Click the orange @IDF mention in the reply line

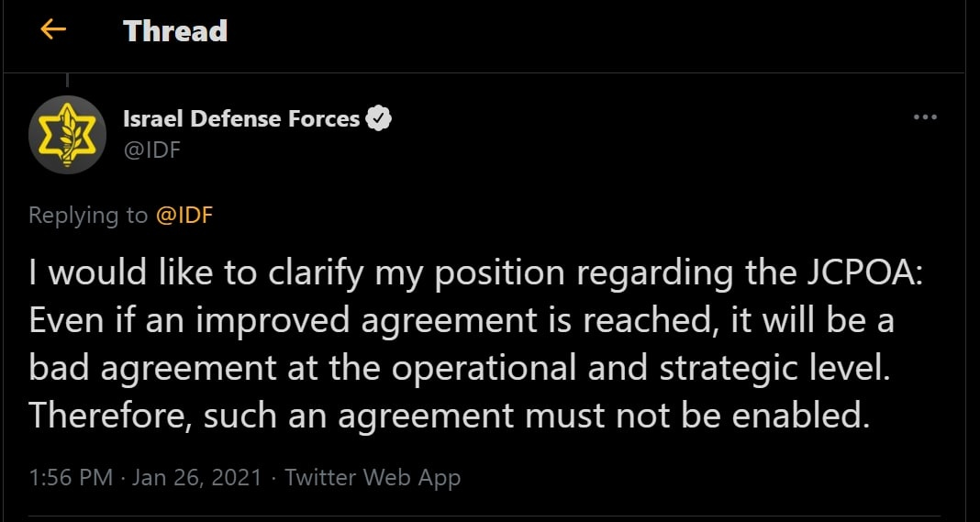point(184,216)
